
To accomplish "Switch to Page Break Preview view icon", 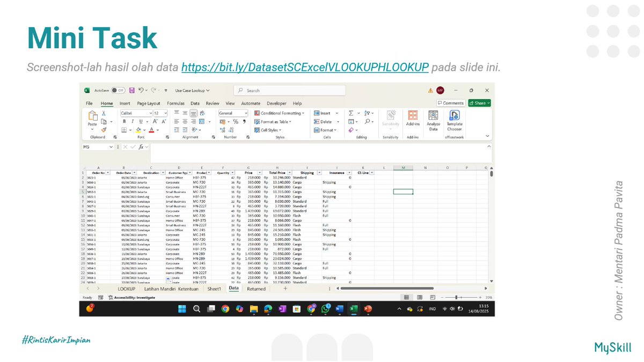I will point(433,297).
